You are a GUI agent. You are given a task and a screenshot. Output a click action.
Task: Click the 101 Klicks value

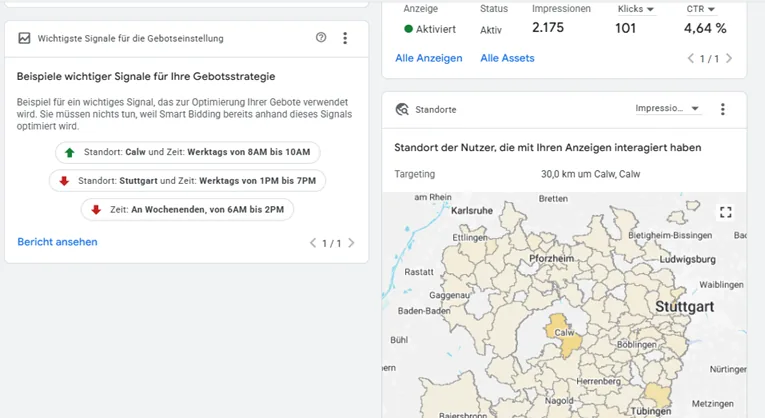pyautogui.click(x=625, y=28)
